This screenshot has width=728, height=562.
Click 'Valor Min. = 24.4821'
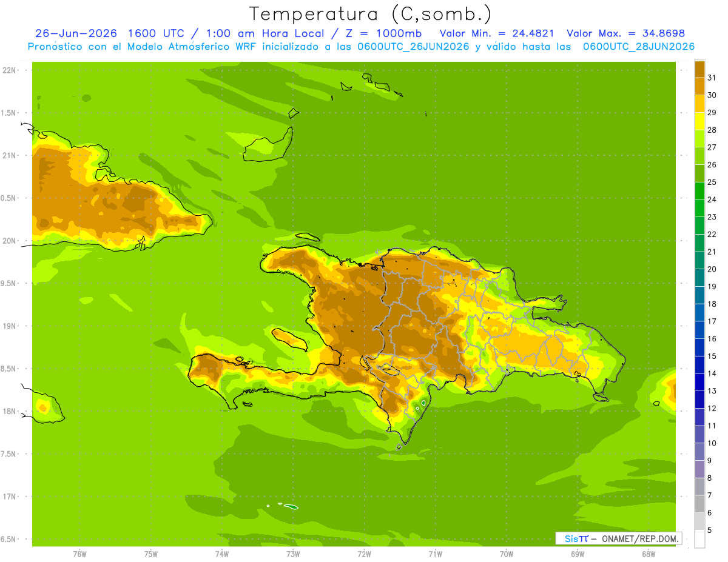click(497, 33)
